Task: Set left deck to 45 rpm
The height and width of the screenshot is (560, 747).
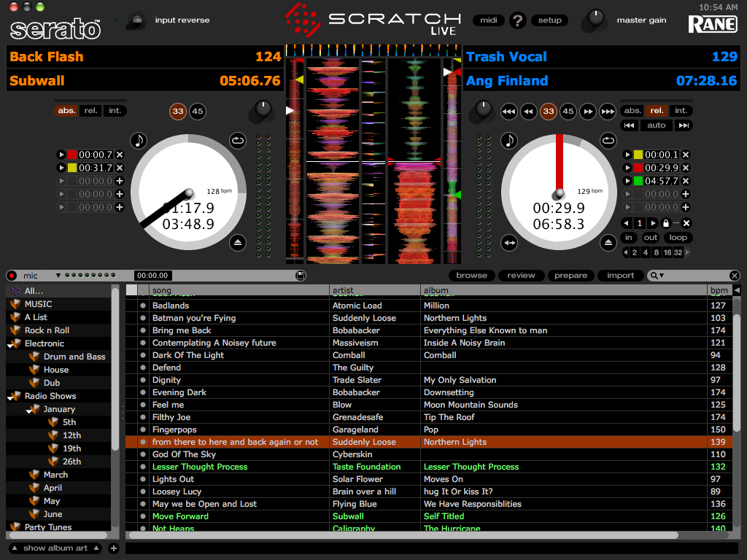Action: [197, 112]
